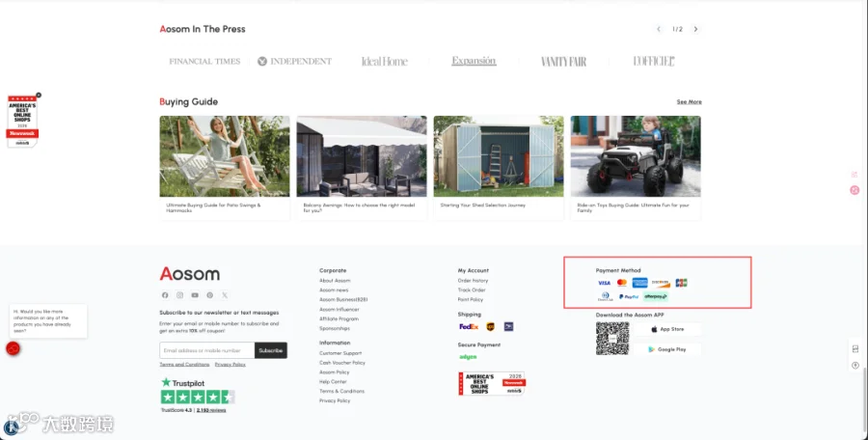Click the Ideal Home press logo
868x440 pixels.
coord(385,62)
